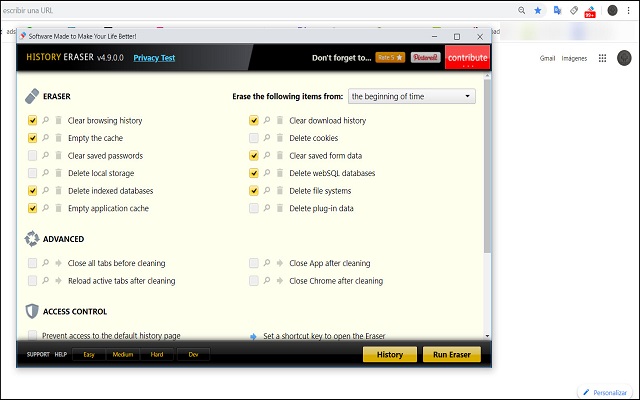Viewport: 640px width, 400px height.
Task: Click the magnifier icon beside Clear browsing history
Action: (x=46, y=121)
